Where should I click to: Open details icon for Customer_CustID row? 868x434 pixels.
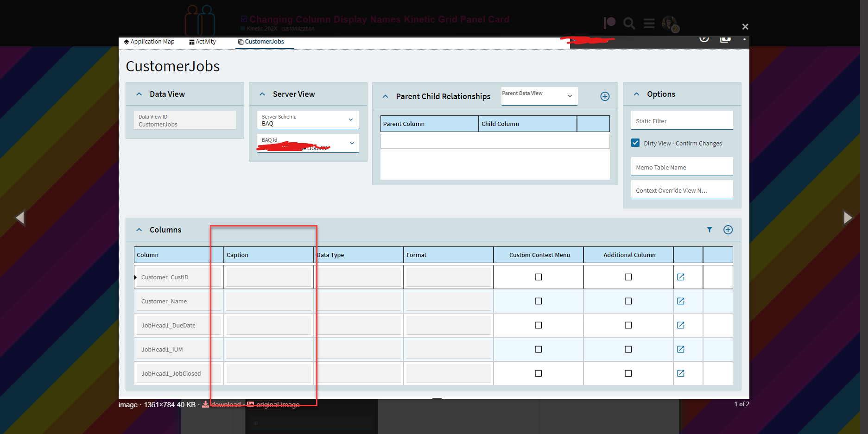click(681, 277)
